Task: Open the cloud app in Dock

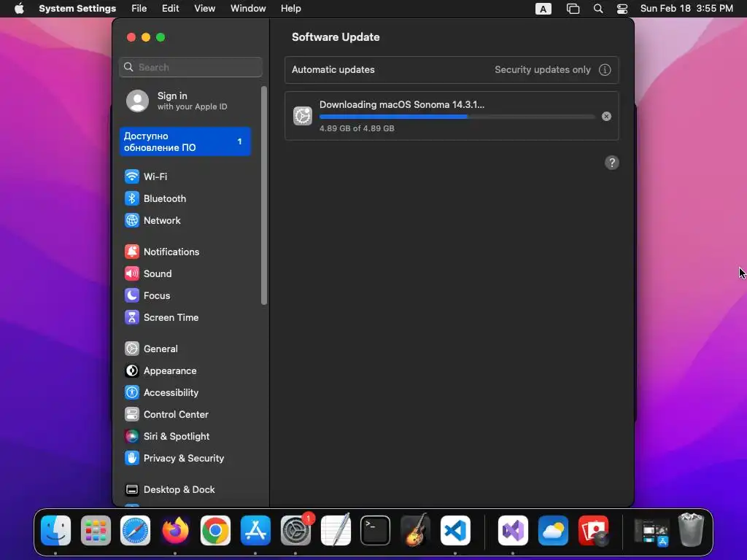Action: [x=553, y=531]
